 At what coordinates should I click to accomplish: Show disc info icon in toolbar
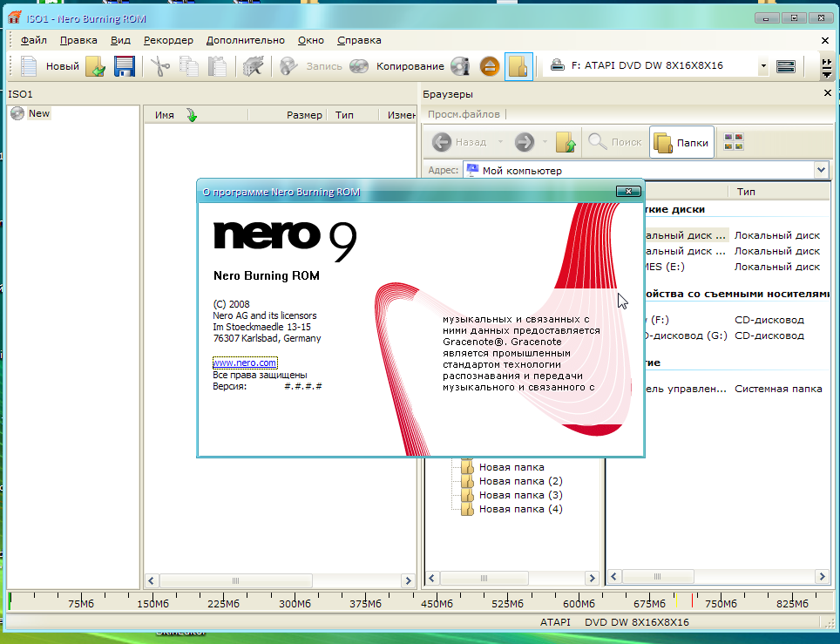pyautogui.click(x=460, y=66)
